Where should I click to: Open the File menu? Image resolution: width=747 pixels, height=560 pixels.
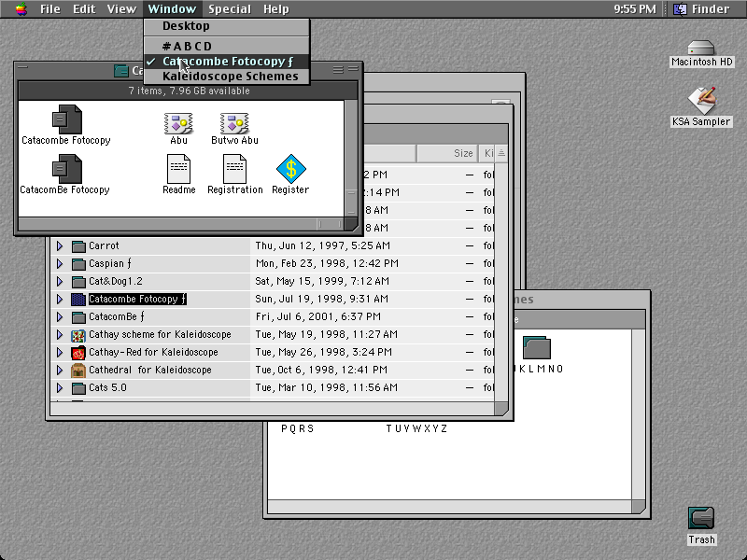[x=50, y=9]
